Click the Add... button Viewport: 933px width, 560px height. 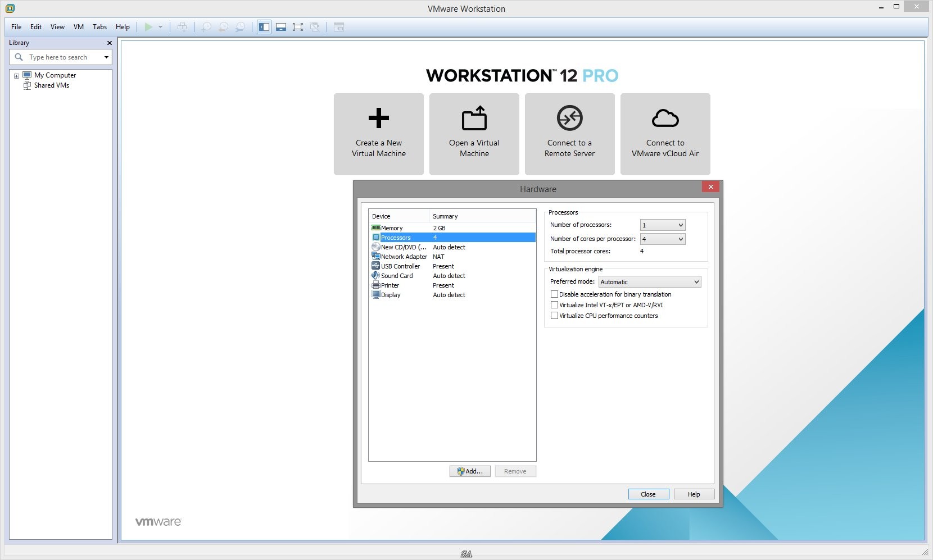point(470,471)
